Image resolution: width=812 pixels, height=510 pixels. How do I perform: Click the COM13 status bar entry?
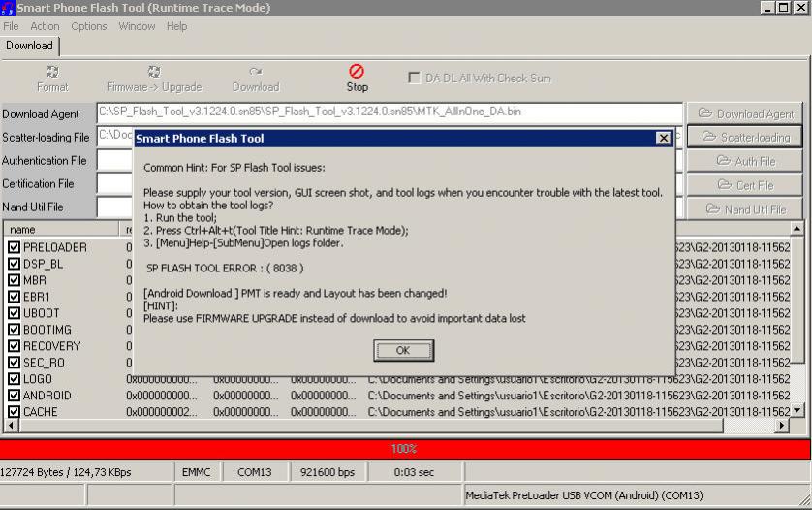point(254,472)
